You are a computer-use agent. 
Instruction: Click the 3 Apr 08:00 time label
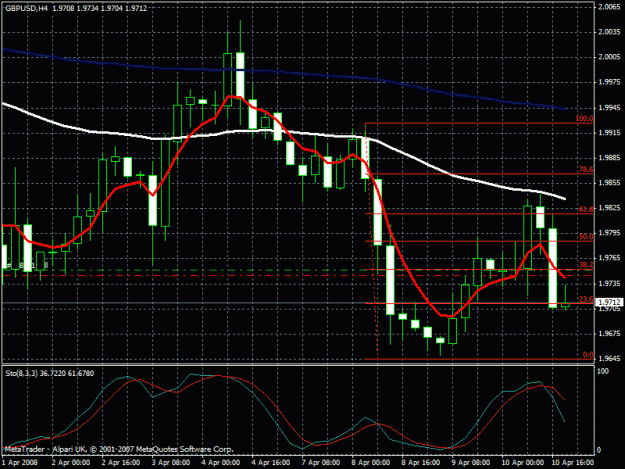click(171, 463)
